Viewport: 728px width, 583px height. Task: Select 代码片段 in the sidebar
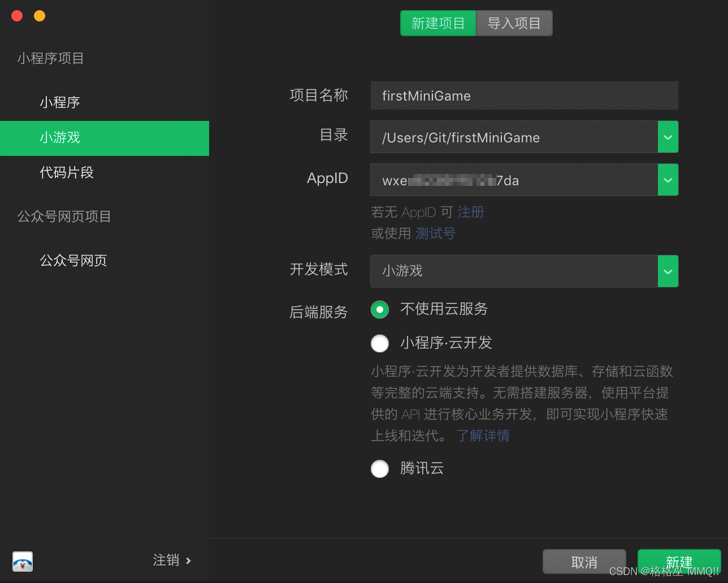66,172
